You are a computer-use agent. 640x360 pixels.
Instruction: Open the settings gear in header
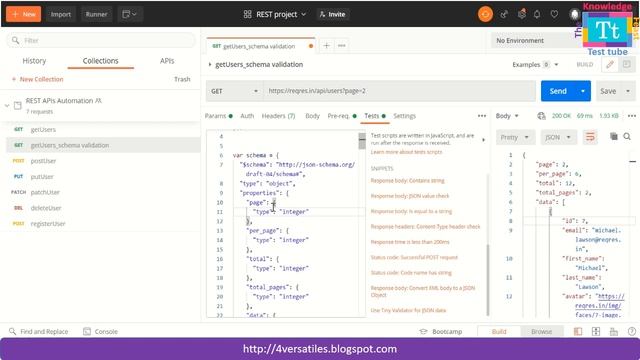[x=522, y=14]
